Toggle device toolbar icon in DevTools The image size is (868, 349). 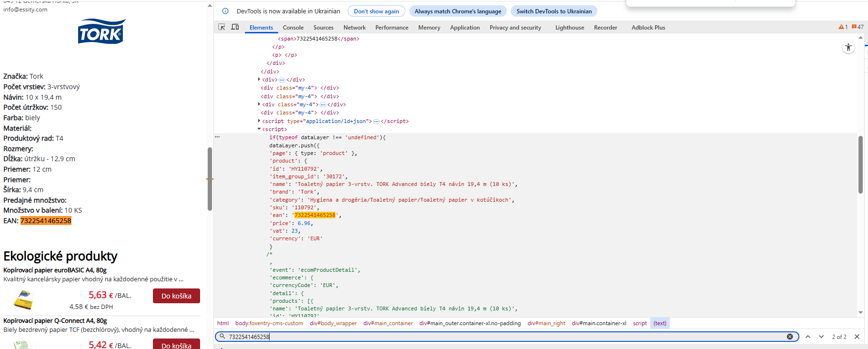click(x=235, y=27)
